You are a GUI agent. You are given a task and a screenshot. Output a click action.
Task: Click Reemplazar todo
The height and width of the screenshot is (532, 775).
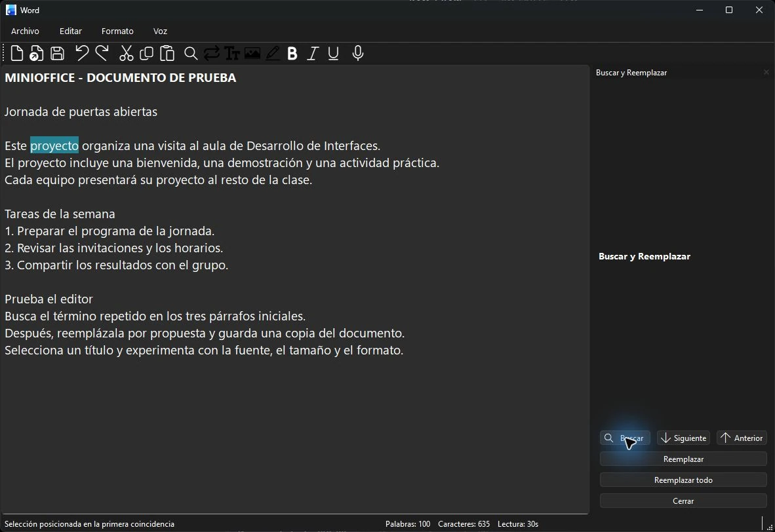(683, 480)
